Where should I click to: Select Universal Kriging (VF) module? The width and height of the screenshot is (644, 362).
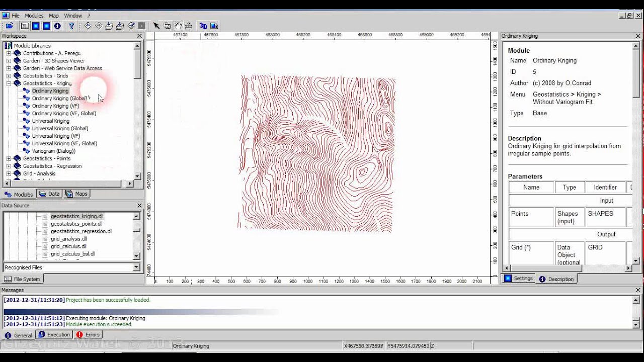coord(56,136)
